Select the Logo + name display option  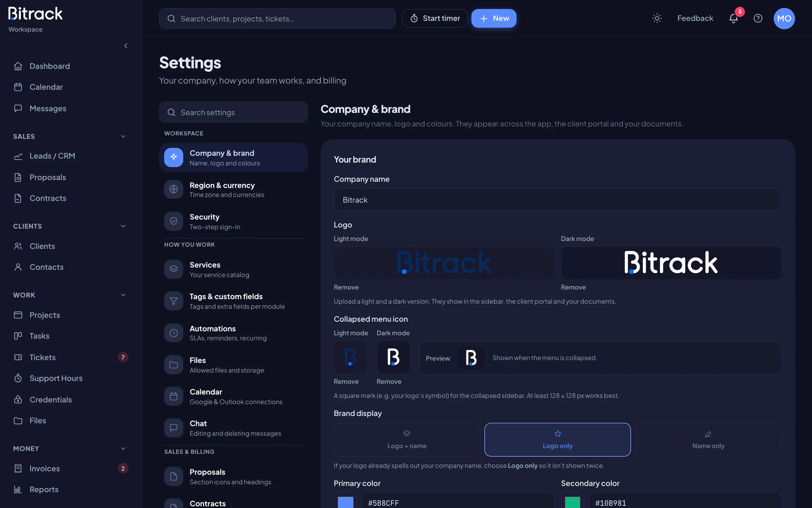[x=407, y=439]
